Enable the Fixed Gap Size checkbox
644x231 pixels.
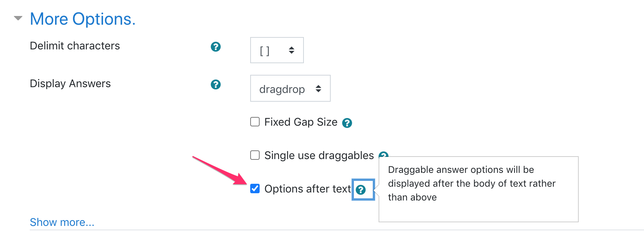coord(255,122)
